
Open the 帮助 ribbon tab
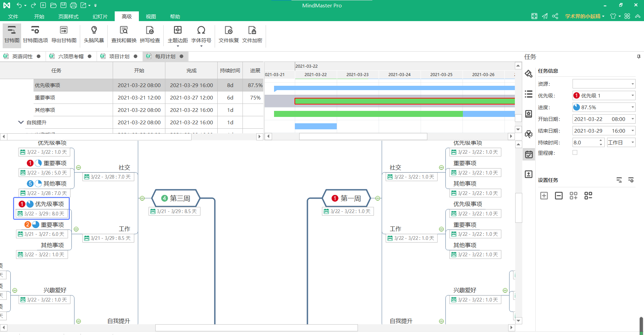(x=175, y=16)
